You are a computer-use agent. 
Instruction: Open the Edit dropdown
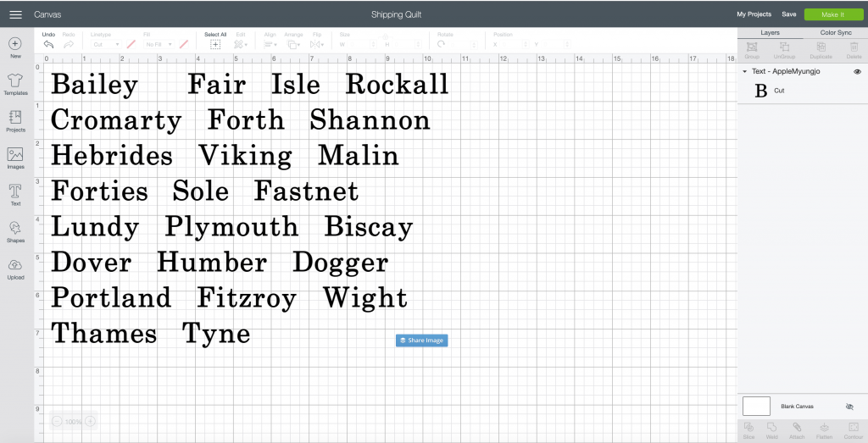[x=241, y=44]
